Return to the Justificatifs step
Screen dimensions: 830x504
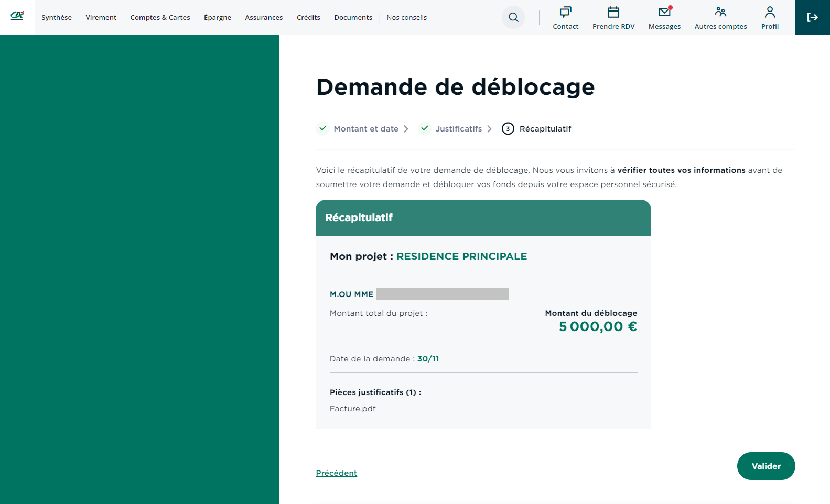pyautogui.click(x=458, y=129)
